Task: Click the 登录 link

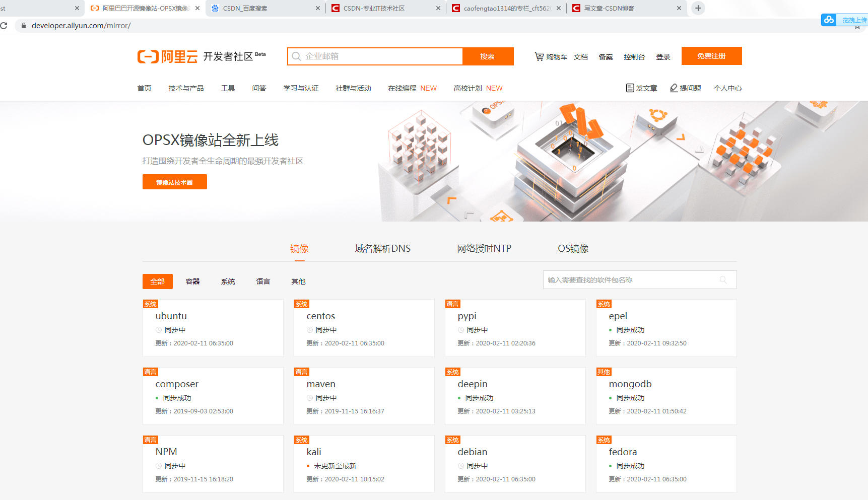Action: (663, 57)
